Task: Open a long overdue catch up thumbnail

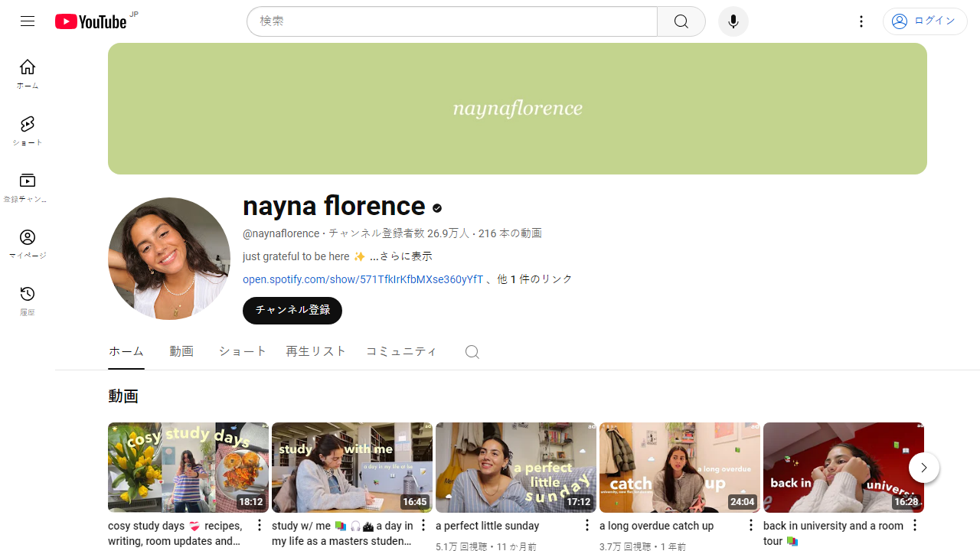Action: [680, 467]
